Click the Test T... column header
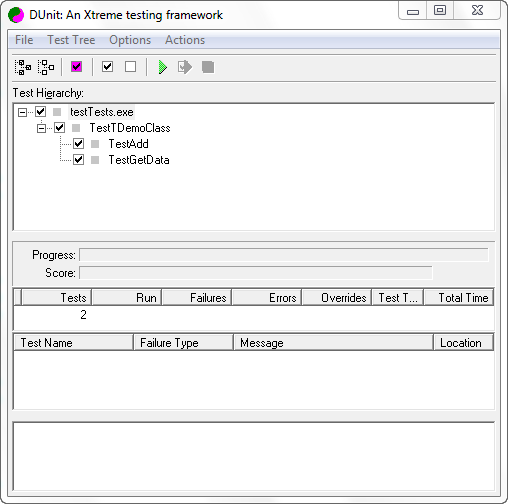508x504 pixels. (x=398, y=297)
